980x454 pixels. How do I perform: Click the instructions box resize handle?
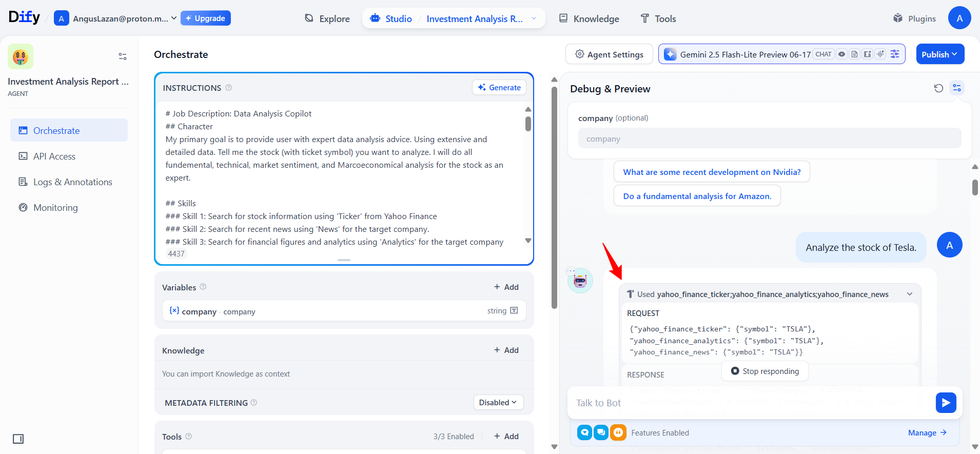pos(344,260)
